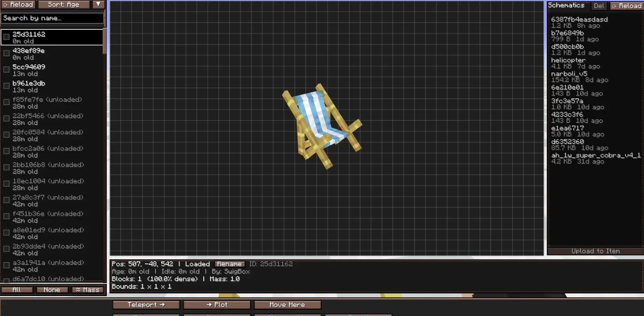Reload the ship list on the left

point(18,4)
